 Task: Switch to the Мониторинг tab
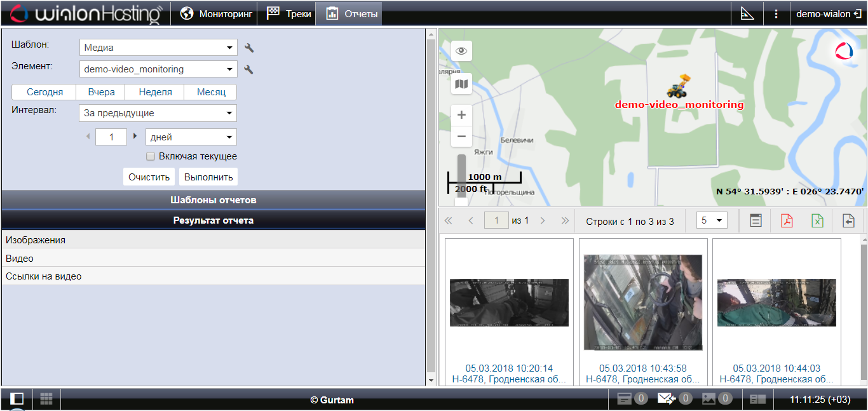(x=215, y=13)
